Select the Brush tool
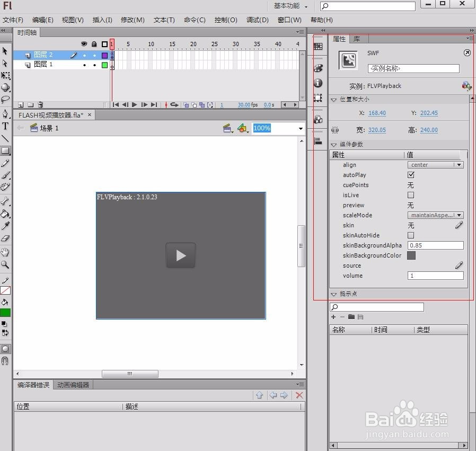 point(5,175)
